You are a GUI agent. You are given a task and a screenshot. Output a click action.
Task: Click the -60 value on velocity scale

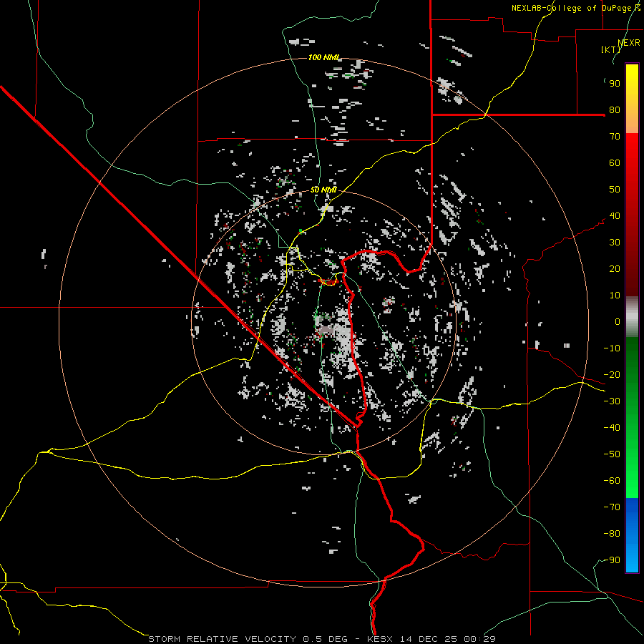612,481
